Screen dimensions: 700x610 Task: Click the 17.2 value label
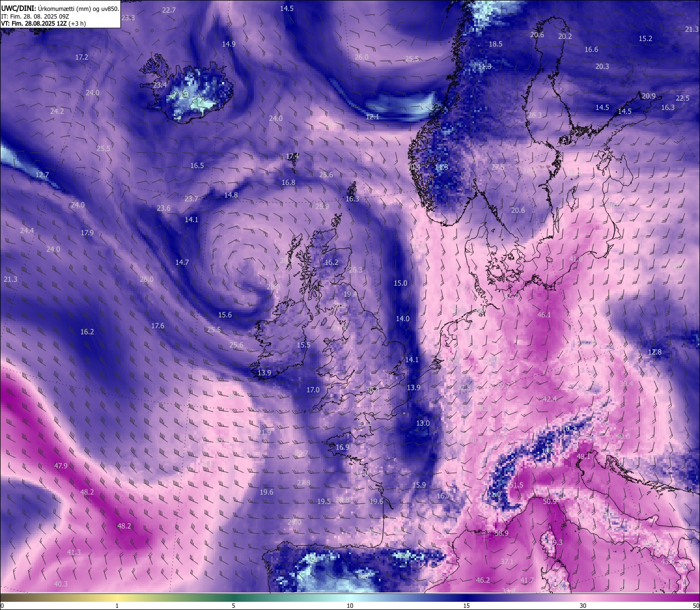pyautogui.click(x=81, y=57)
